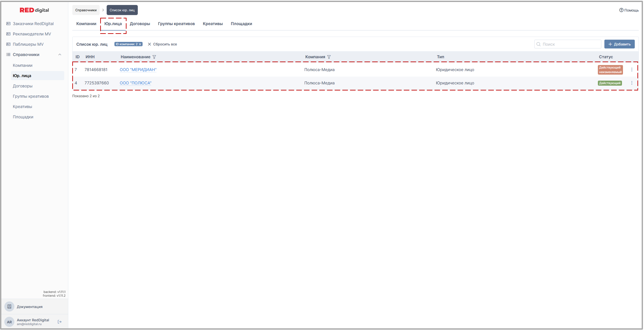Screen dimensions: 644x330
Task: Go to Справочники breadcrumb
Action: click(x=86, y=10)
